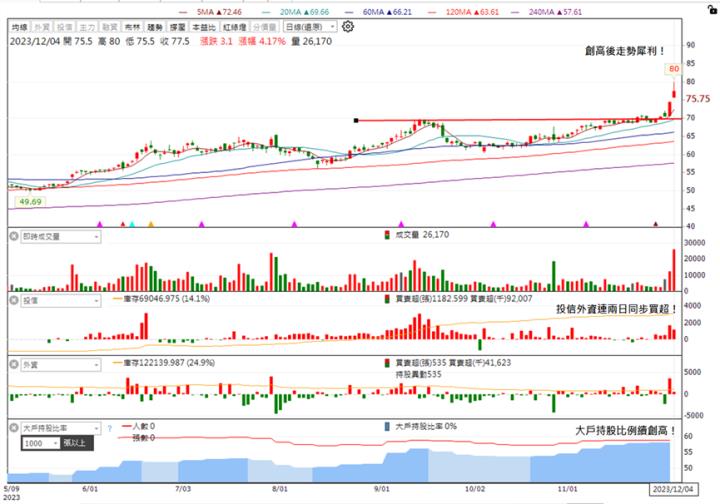
Task: Close the 即時成交量 volume panel
Action: coord(14,236)
